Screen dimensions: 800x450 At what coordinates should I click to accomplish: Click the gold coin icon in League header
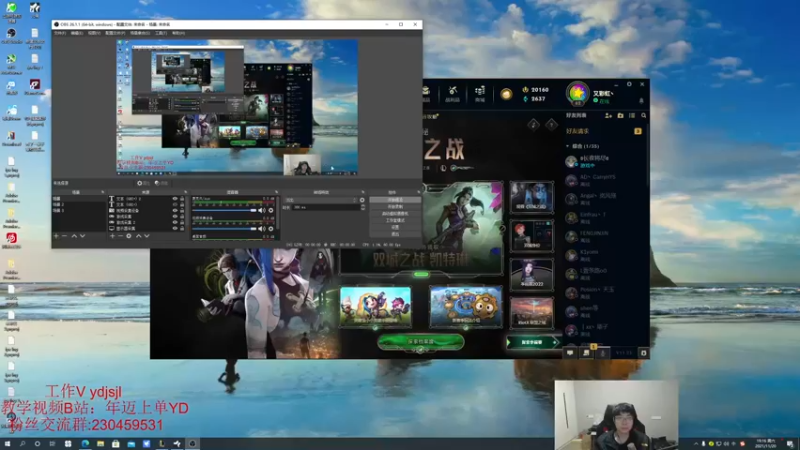(x=506, y=94)
